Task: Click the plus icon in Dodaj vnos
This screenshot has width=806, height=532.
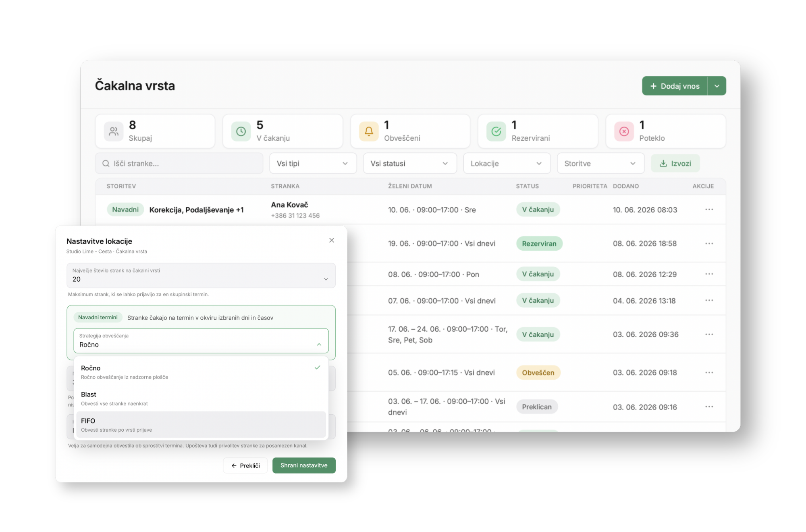Action: pos(653,86)
